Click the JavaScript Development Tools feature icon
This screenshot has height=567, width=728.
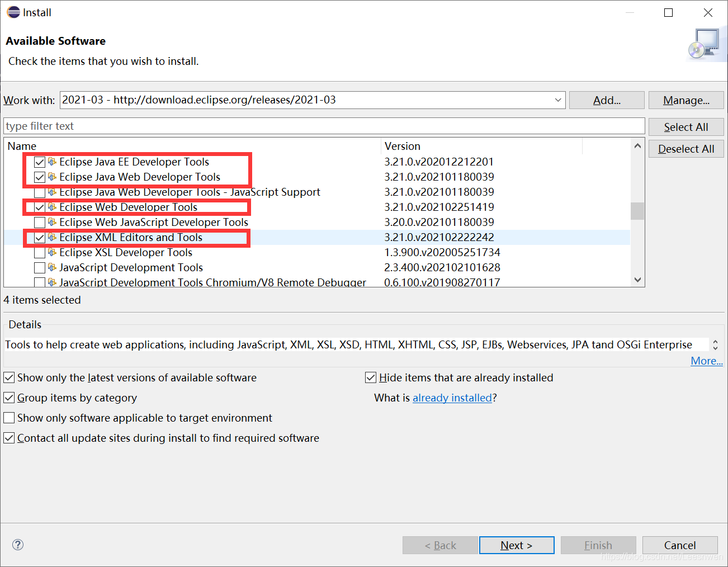click(x=52, y=267)
